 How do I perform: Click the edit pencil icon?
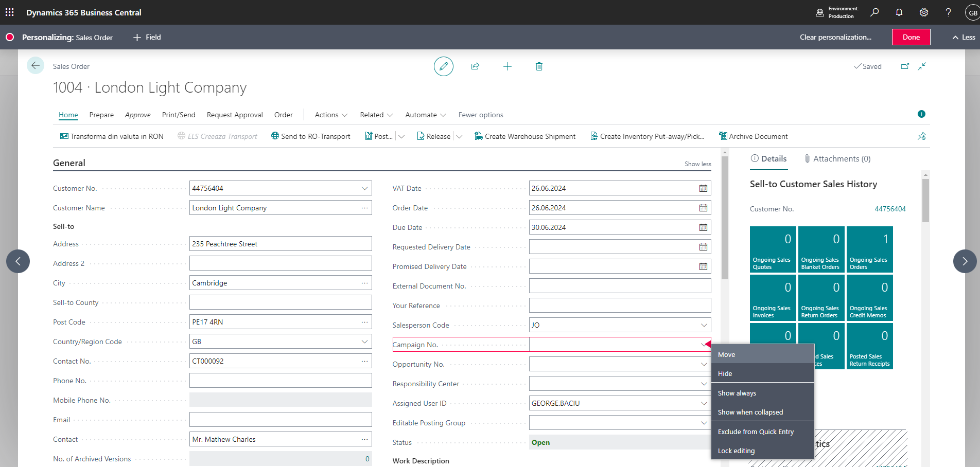click(444, 66)
